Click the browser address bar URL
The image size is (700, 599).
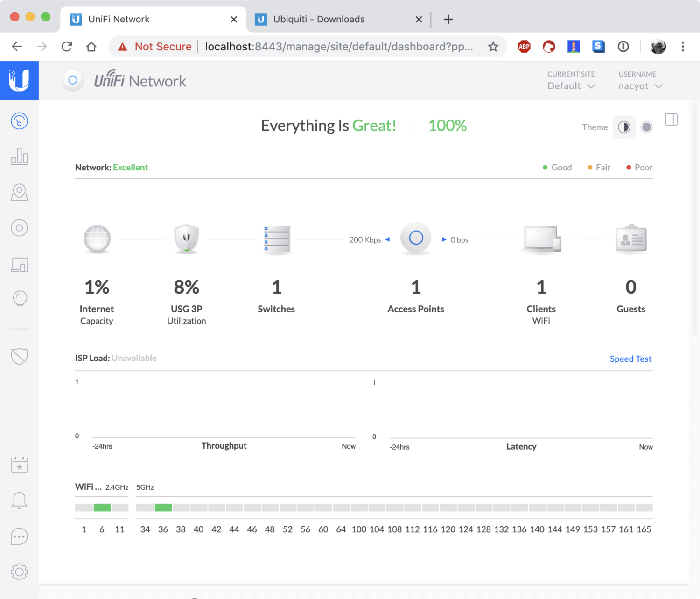339,46
